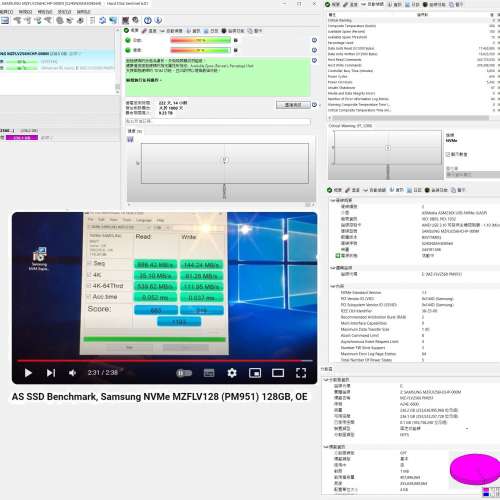
Task: Select Unsafe Shutdowns attribute row
Action: [413, 88]
